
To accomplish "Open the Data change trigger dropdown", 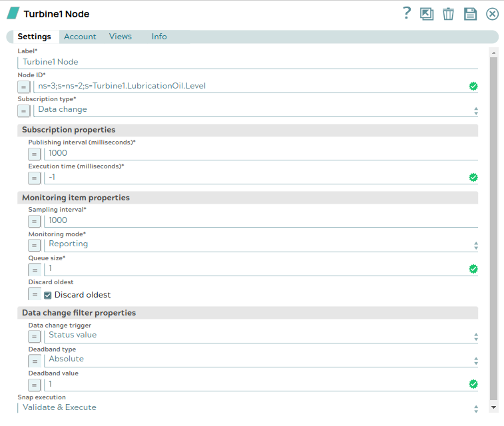I will click(261, 335).
